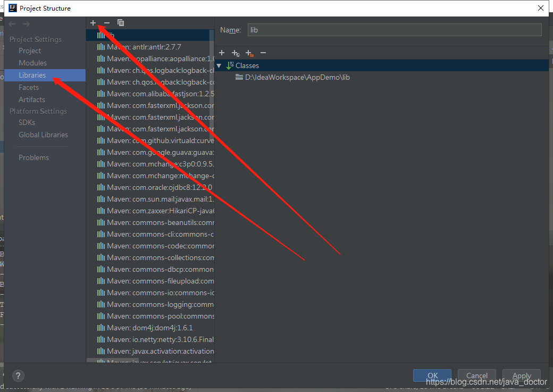Close the Project Structure dialog
The height and width of the screenshot is (392, 553).
(541, 8)
